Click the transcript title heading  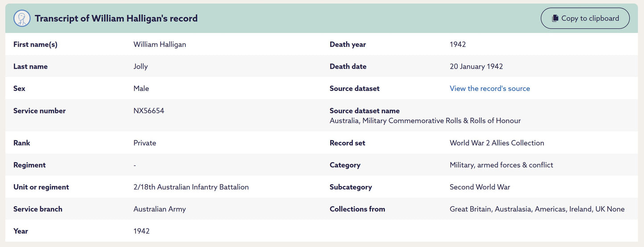pos(116,18)
